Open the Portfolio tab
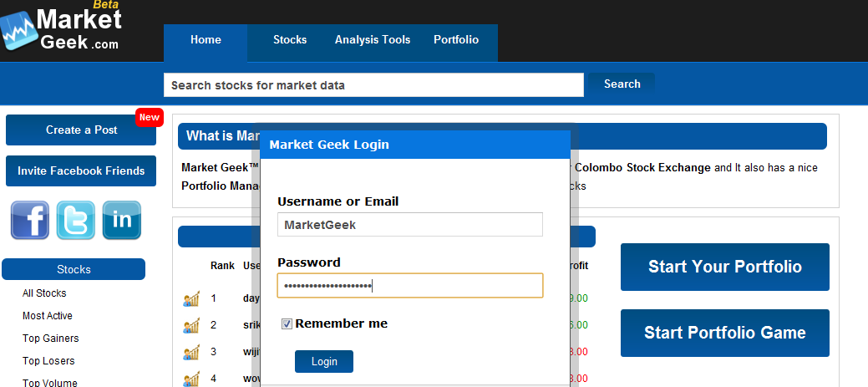The height and width of the screenshot is (387, 868). pos(456,40)
